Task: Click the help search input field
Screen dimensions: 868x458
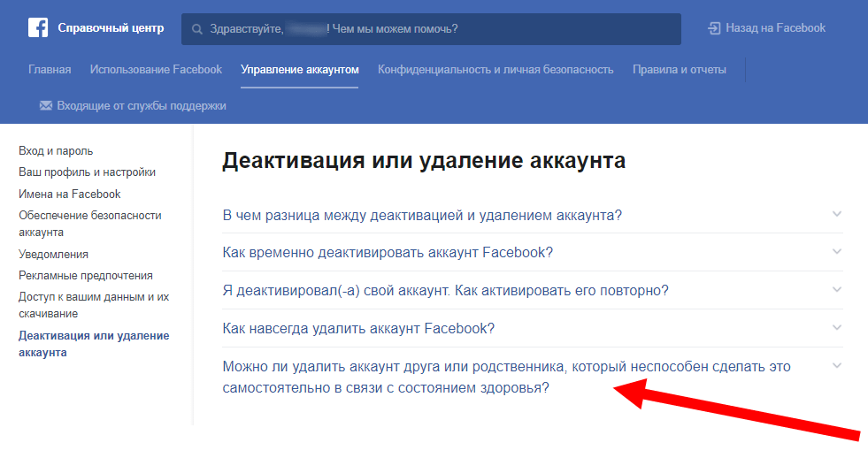Action: coord(442,29)
